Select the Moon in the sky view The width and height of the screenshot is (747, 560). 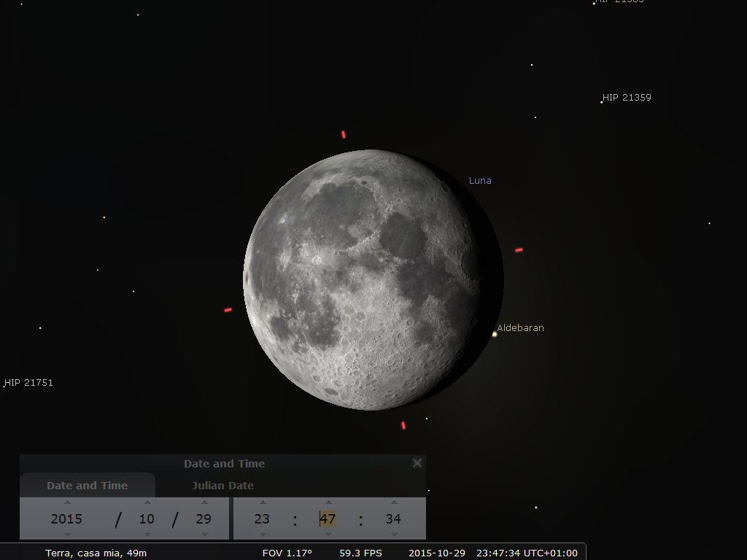(373, 280)
